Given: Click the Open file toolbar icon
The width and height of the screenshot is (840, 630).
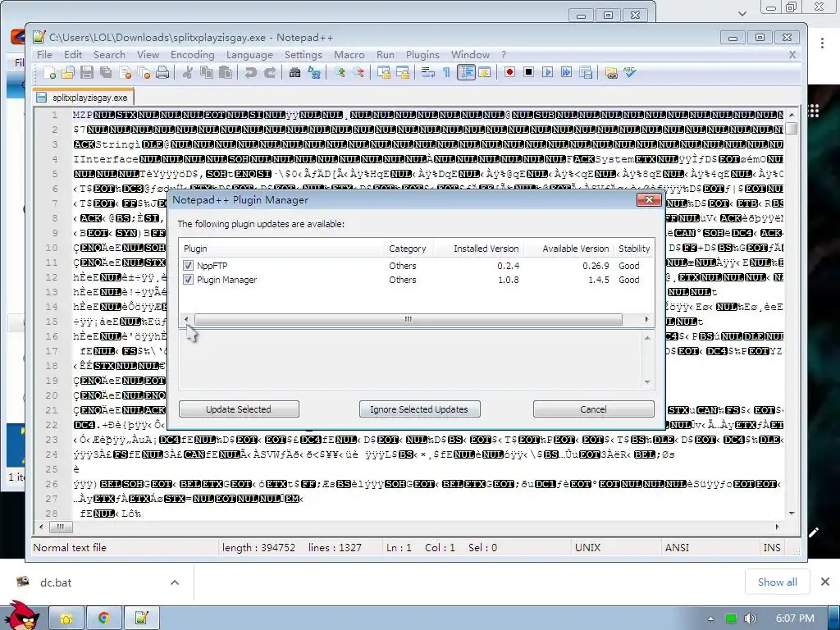Looking at the screenshot, I should (68, 72).
